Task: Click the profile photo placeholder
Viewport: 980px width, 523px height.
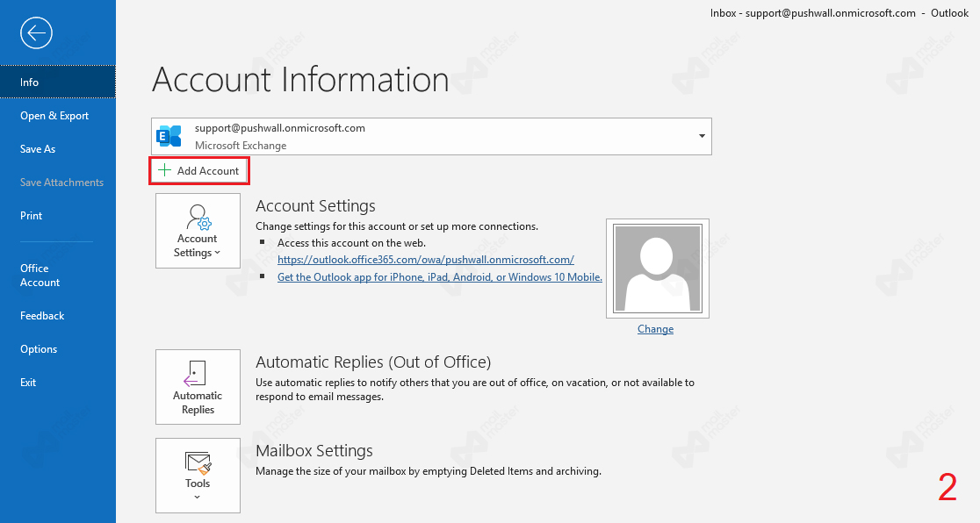Action: pos(658,269)
